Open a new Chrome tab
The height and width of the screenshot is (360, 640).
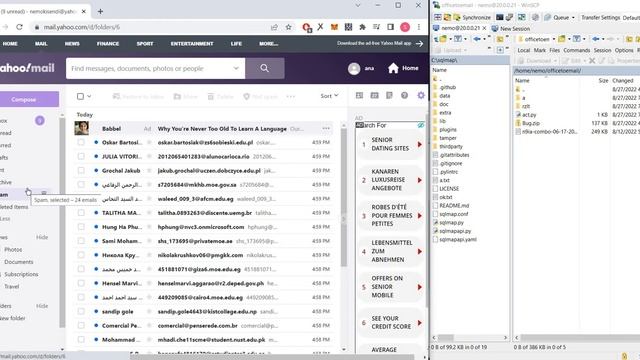point(100,11)
